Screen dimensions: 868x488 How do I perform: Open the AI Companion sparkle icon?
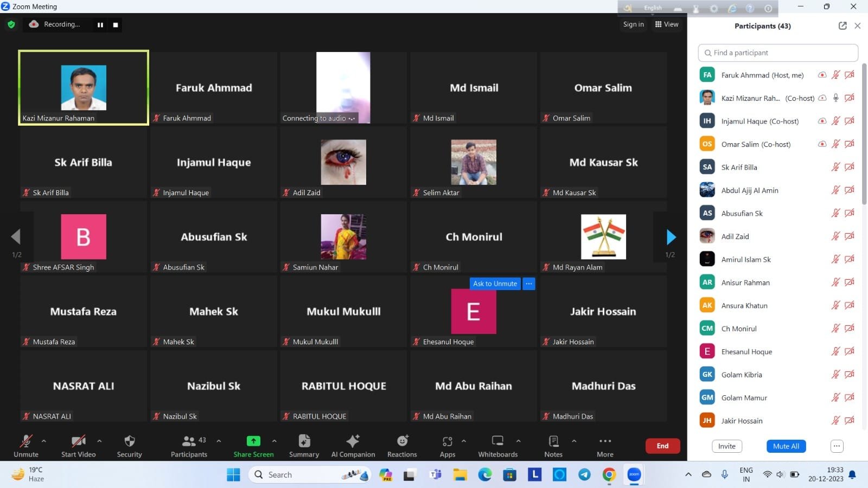click(x=353, y=441)
